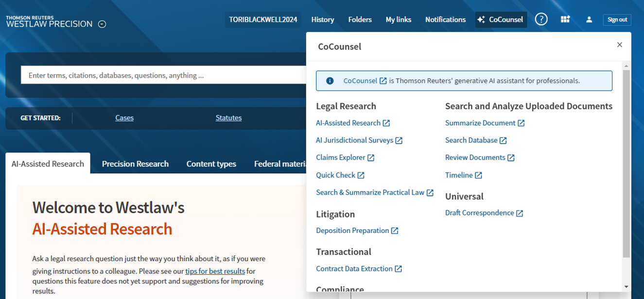
Task: Click the tips for best results link
Action: click(x=214, y=271)
